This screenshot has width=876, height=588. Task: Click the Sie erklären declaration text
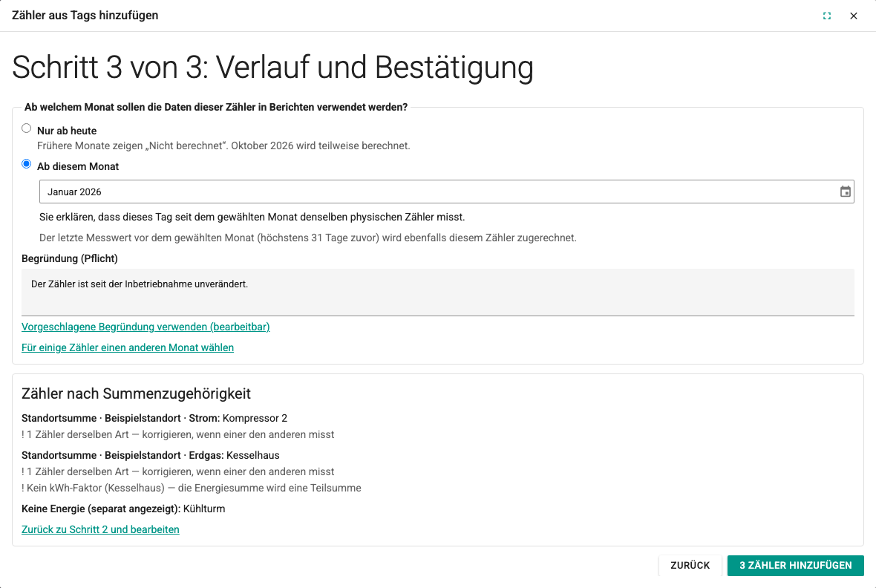pos(252,217)
